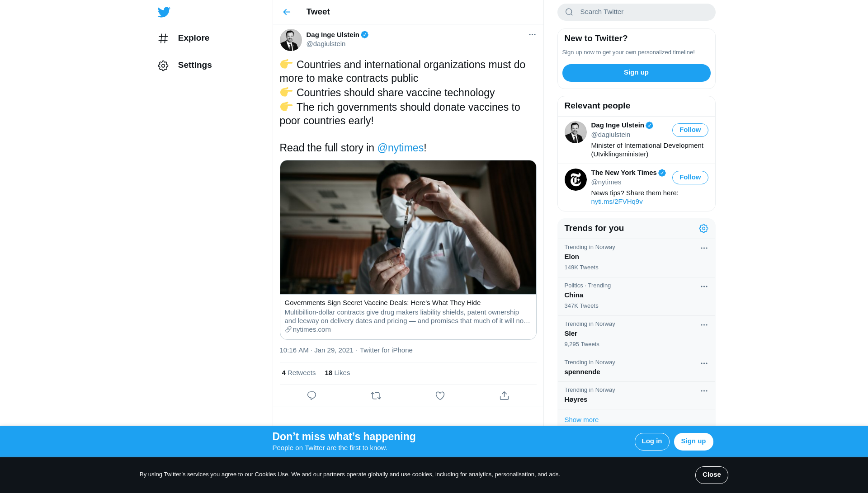Go back using the arrow icon

coord(287,12)
